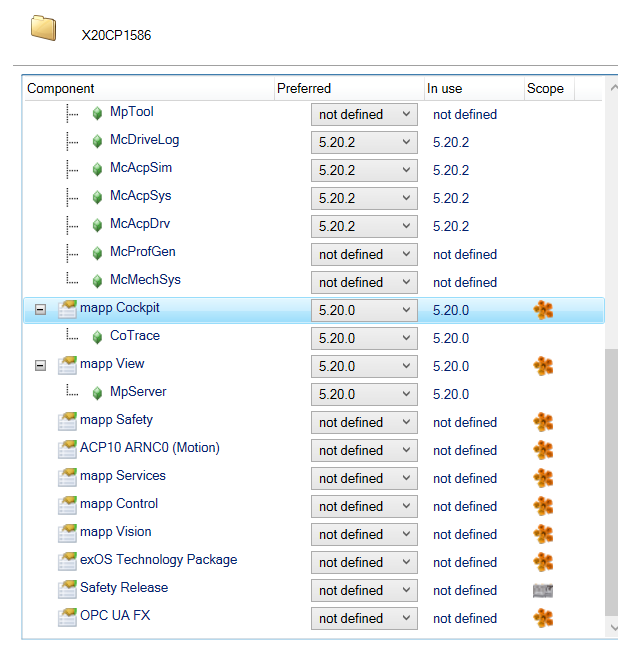
Task: Collapse the mapp Cockpit tree node
Action: click(x=40, y=309)
